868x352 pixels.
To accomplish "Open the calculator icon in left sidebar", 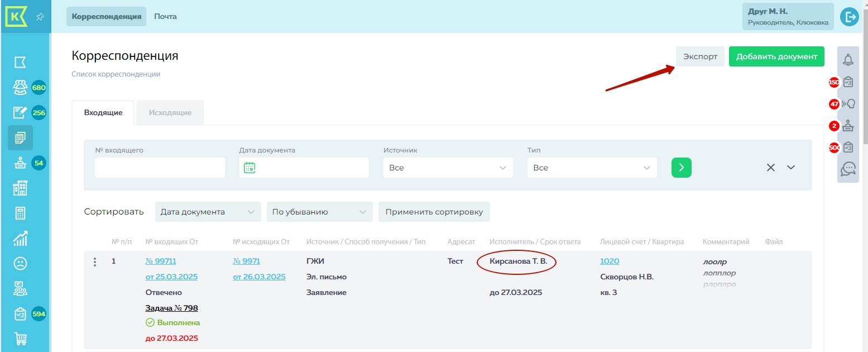I will click(x=20, y=213).
